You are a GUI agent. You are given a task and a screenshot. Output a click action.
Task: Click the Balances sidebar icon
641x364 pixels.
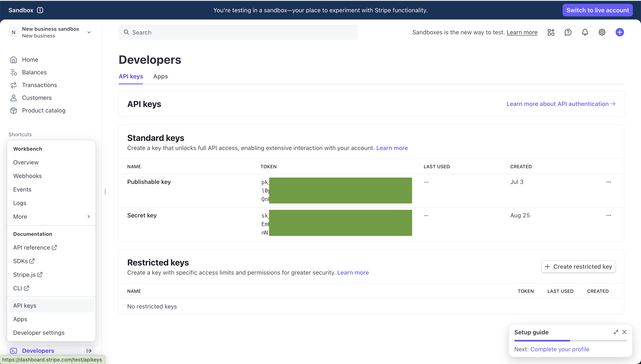click(x=14, y=72)
